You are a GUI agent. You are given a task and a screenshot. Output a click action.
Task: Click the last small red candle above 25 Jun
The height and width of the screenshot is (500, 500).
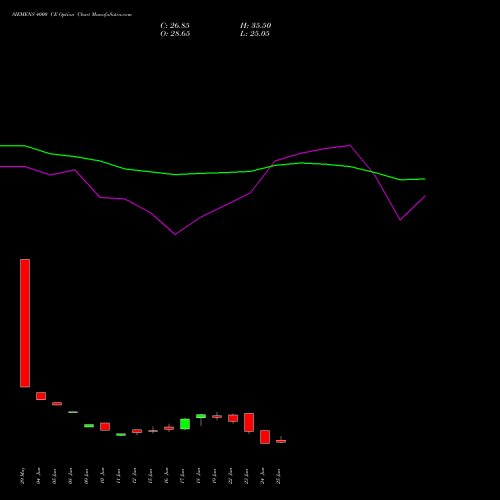pos(281,441)
